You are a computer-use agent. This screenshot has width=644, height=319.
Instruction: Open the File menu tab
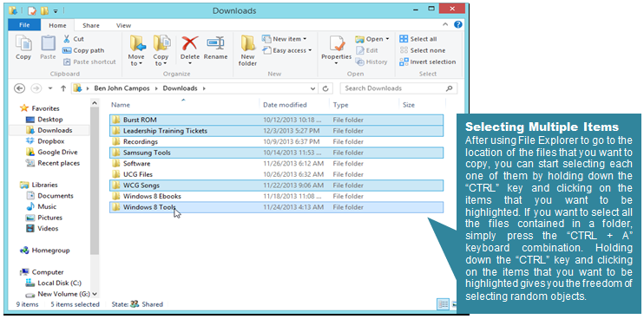click(24, 25)
